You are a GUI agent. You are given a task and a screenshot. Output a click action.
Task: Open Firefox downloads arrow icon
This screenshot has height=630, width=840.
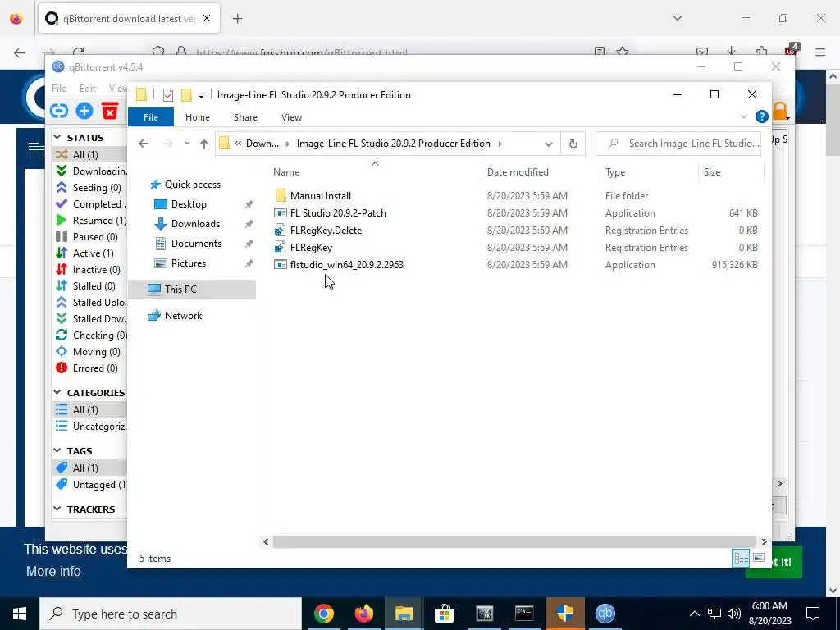[731, 52]
